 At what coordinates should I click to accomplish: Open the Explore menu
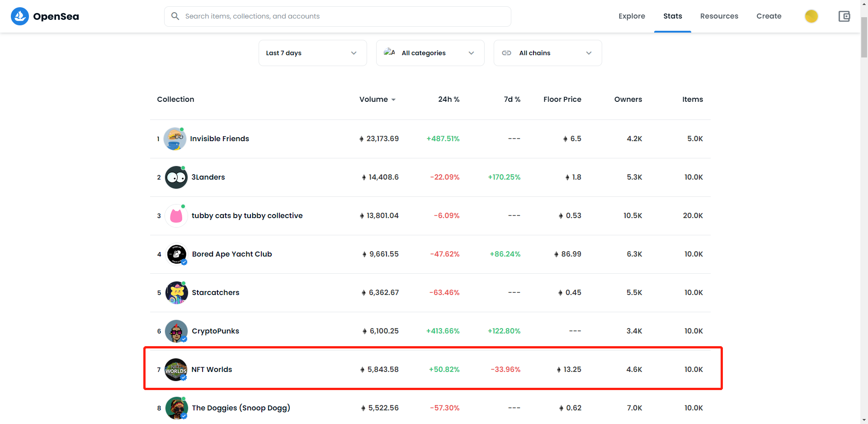coord(632,16)
